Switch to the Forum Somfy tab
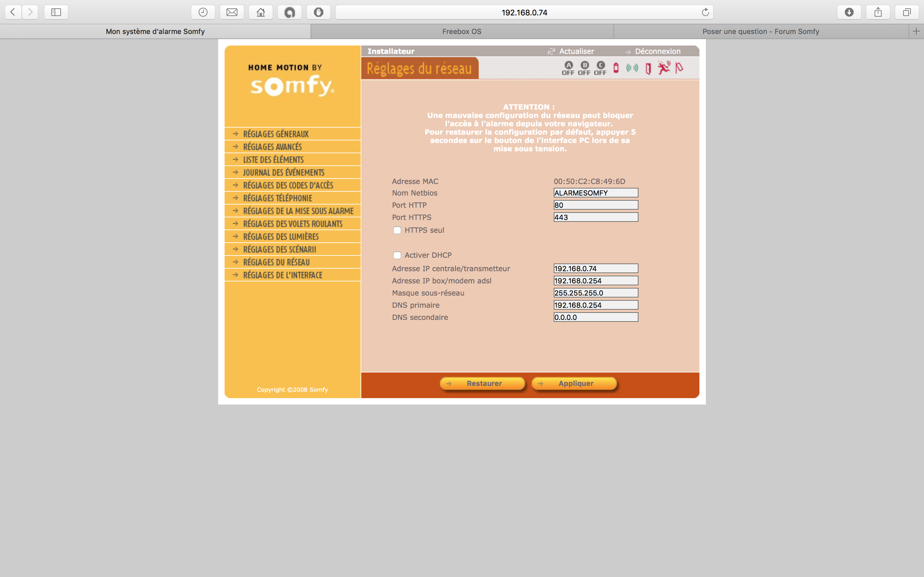The width and height of the screenshot is (924, 577). click(x=761, y=31)
